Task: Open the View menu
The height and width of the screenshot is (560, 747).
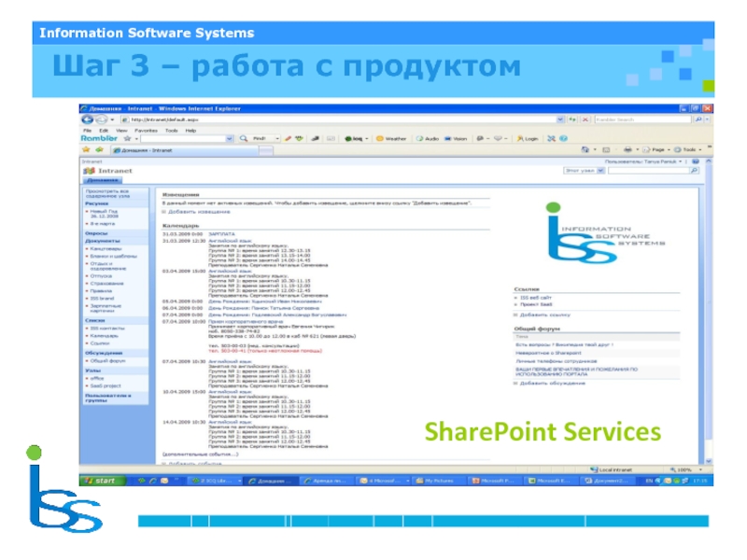Action: click(x=121, y=130)
